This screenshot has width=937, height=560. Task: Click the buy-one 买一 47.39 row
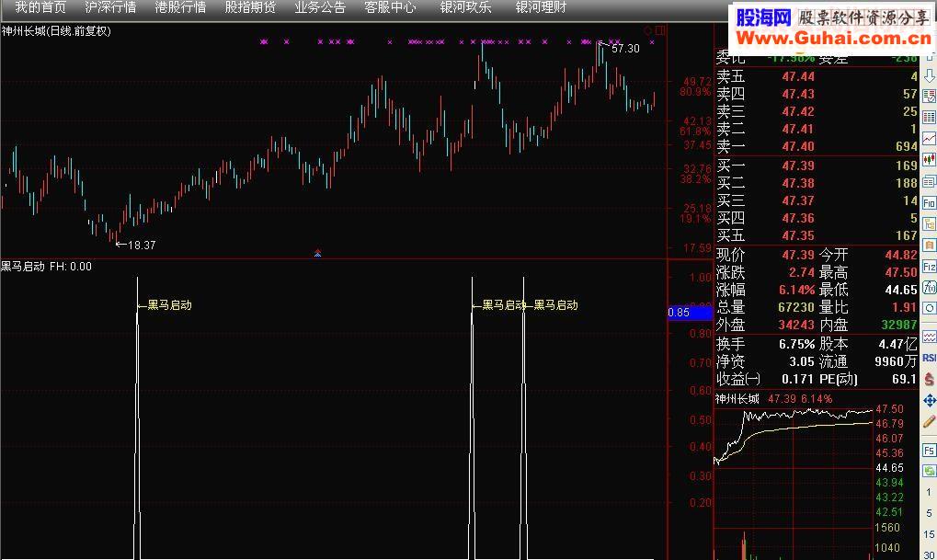[817, 166]
